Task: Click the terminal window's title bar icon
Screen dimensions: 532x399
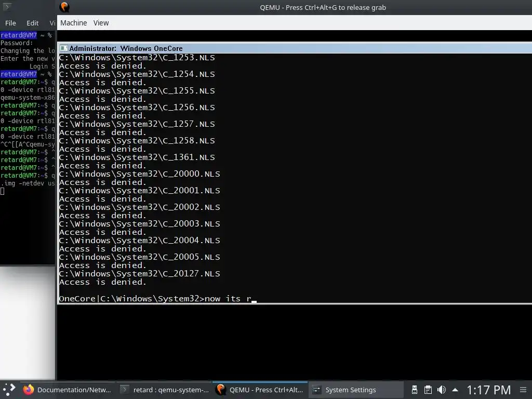Action: tap(7, 7)
